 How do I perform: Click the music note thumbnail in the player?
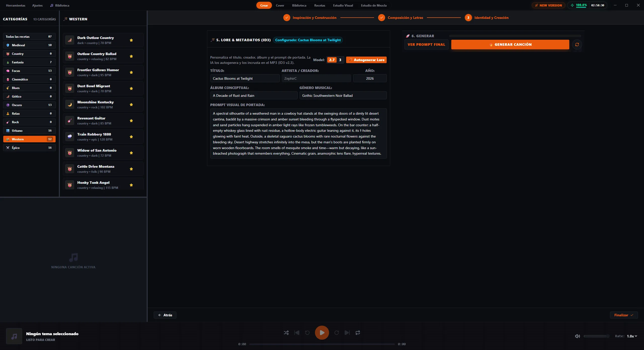click(x=14, y=336)
